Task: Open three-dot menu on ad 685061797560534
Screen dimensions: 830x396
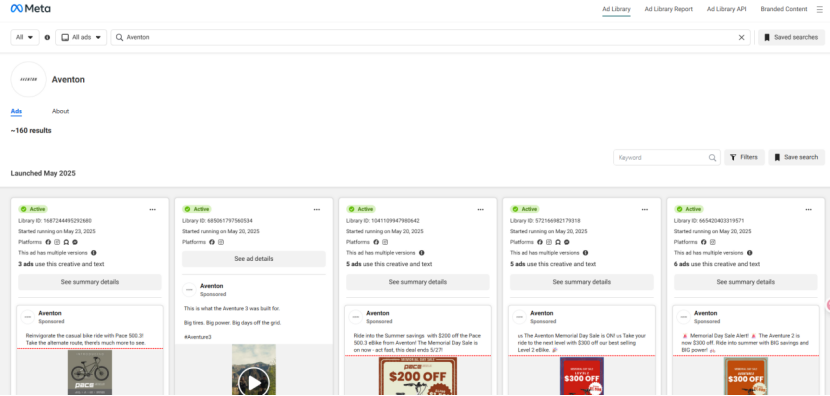Action: 317,209
